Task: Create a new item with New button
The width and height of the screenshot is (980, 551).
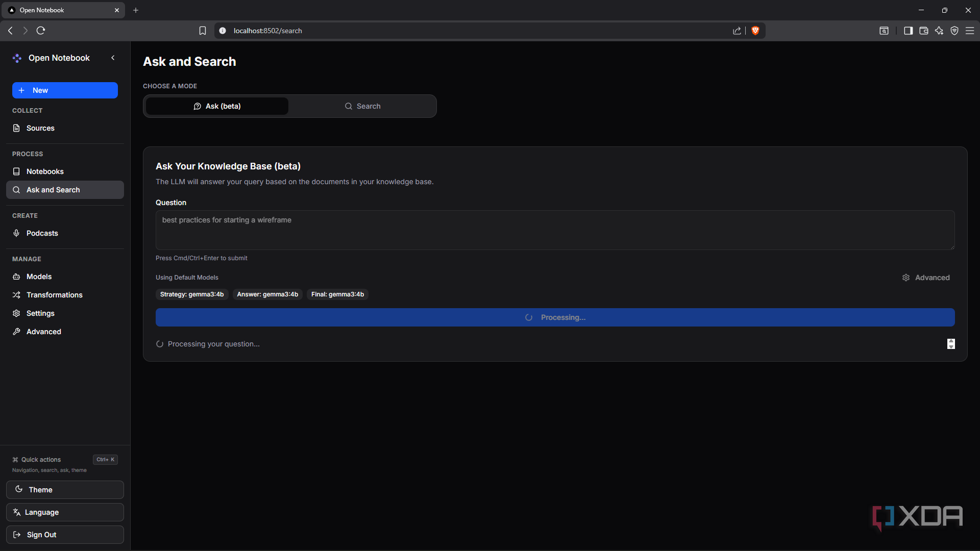Action: coord(65,90)
